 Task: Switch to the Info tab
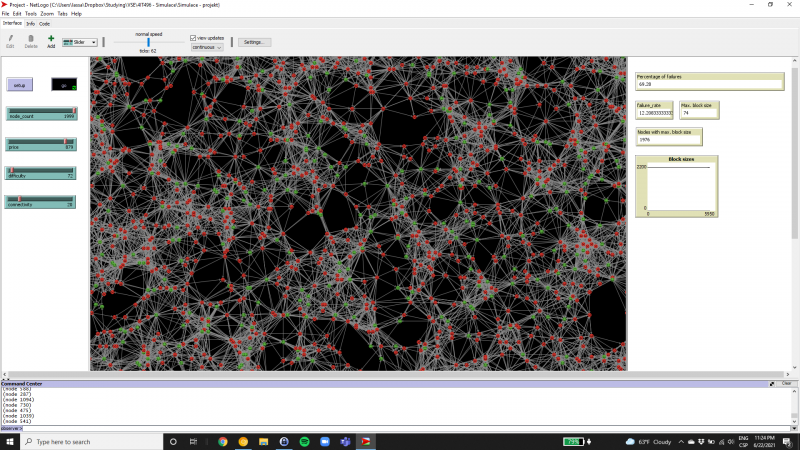30,23
